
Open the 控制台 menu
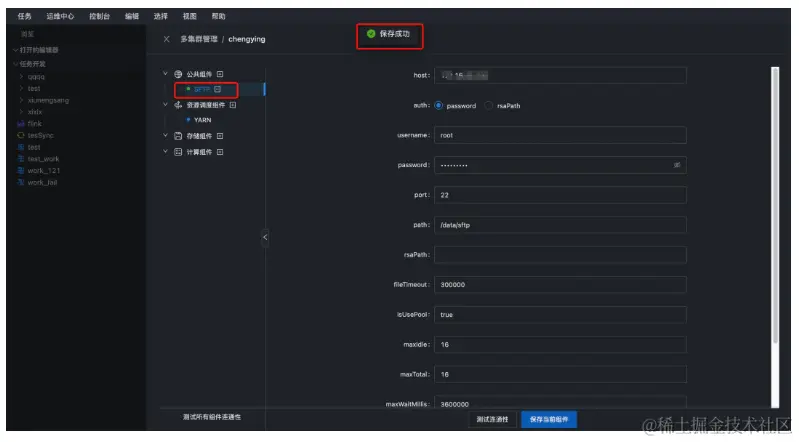99,16
